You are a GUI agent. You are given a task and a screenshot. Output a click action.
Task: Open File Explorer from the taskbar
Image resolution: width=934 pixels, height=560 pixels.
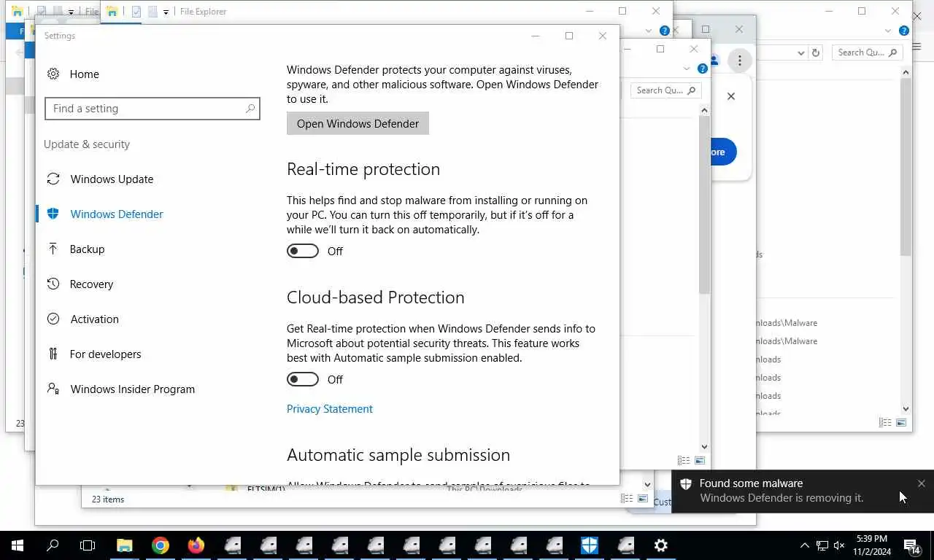[124, 545]
